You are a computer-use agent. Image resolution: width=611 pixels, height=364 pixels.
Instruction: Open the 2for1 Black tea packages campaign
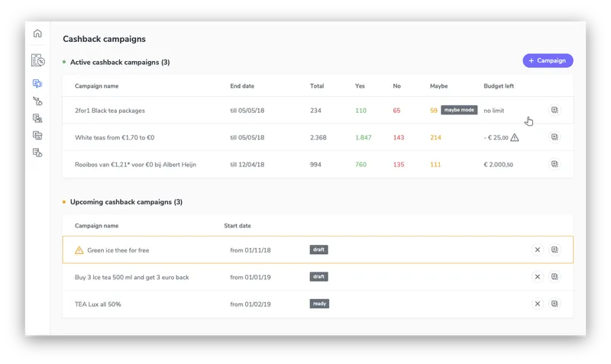(x=110, y=111)
